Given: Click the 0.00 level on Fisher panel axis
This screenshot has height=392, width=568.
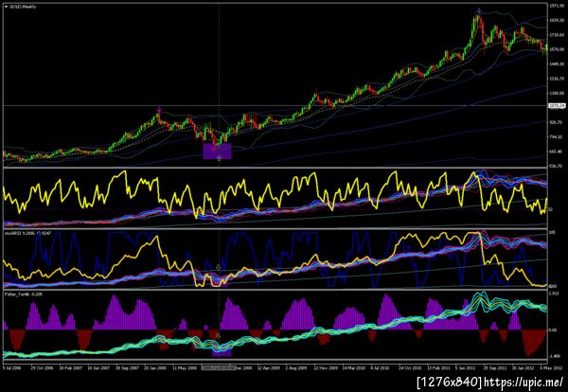Looking at the screenshot, I should click(553, 330).
